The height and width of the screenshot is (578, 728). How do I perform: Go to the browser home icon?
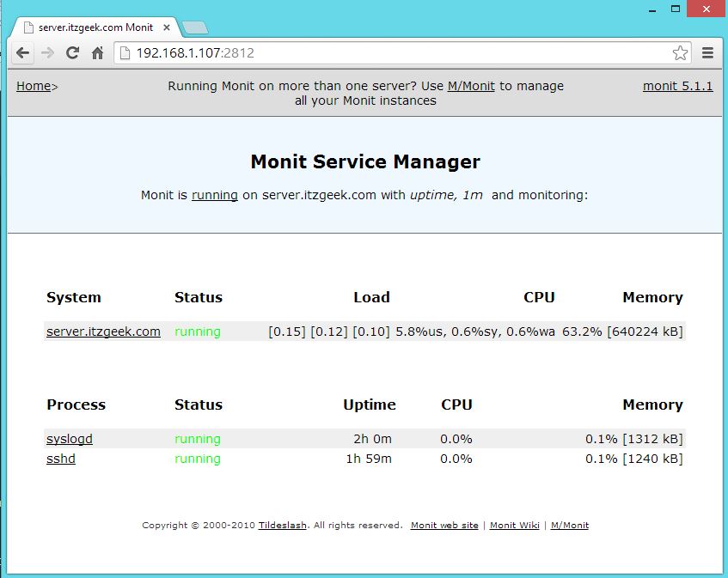click(x=97, y=53)
